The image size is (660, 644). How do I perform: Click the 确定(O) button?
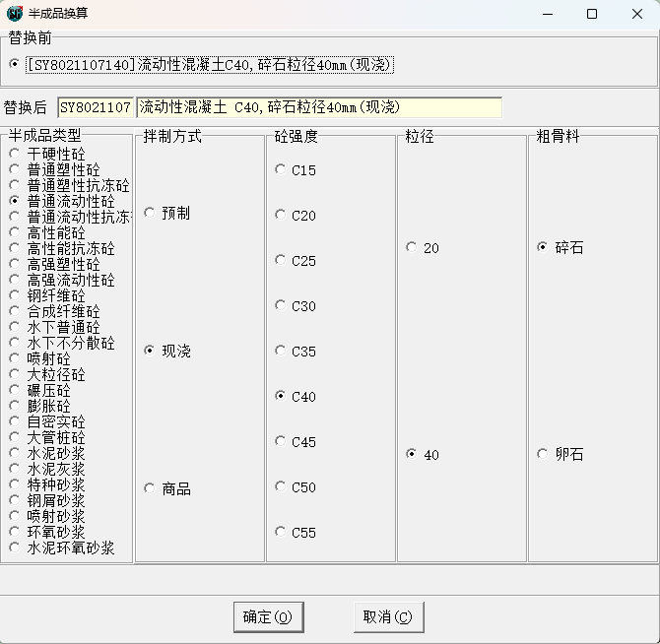point(268,617)
